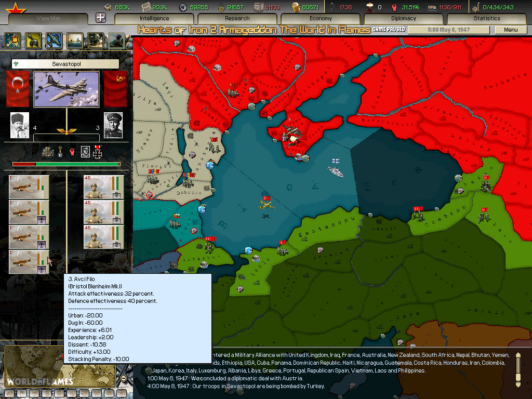Viewport: 532px width, 399px height.
Task: Click the naval units warship hotkey icon
Action: click(x=74, y=41)
